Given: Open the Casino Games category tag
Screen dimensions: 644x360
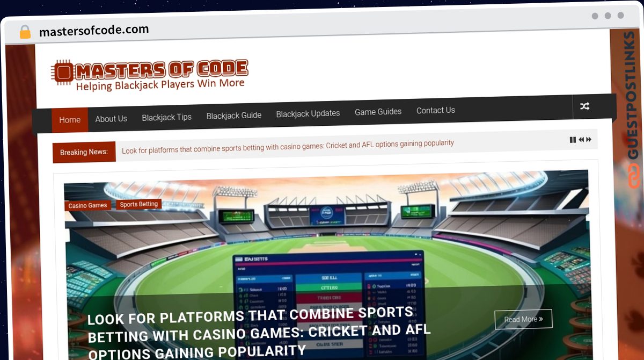Looking at the screenshot, I should tap(87, 206).
